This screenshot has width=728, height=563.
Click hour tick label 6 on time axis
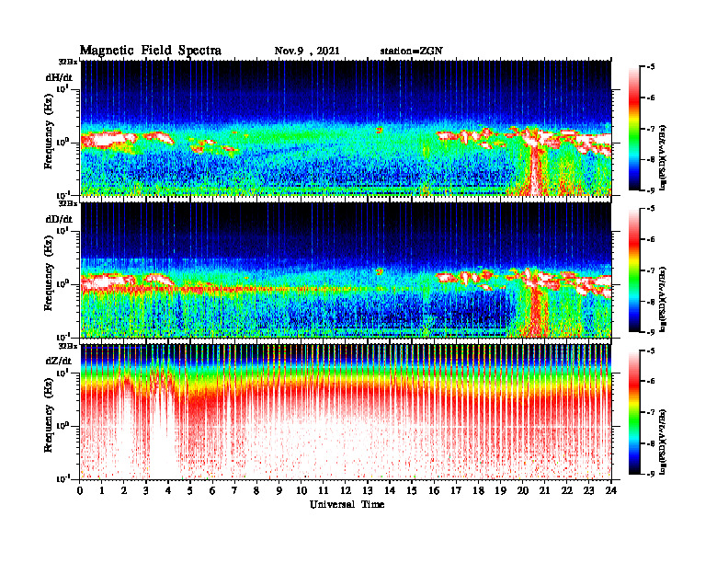tap(212, 490)
